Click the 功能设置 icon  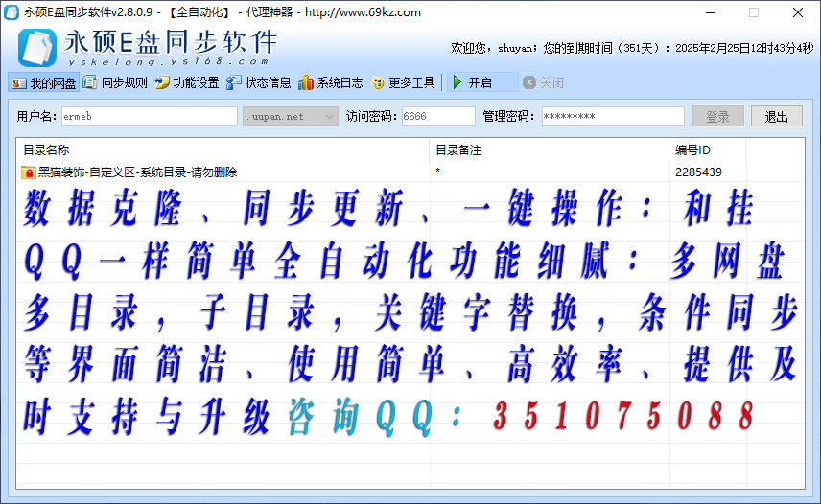162,83
